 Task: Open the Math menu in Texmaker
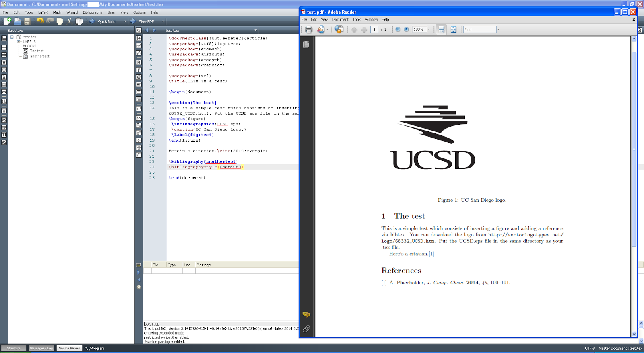57,12
